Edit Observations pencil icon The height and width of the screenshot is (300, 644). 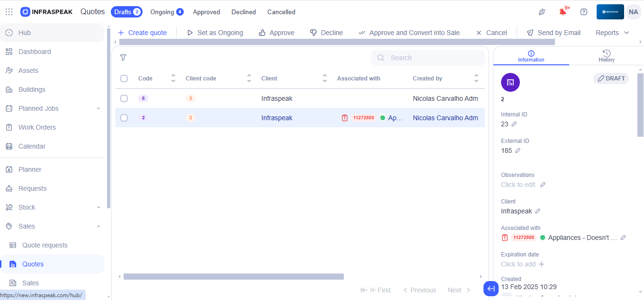(x=543, y=185)
